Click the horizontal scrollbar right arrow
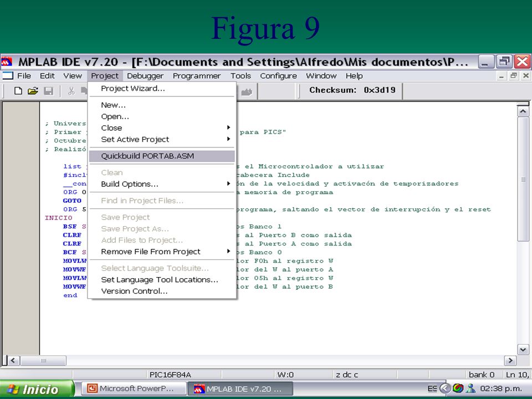This screenshot has height=399, width=532. coord(510,360)
